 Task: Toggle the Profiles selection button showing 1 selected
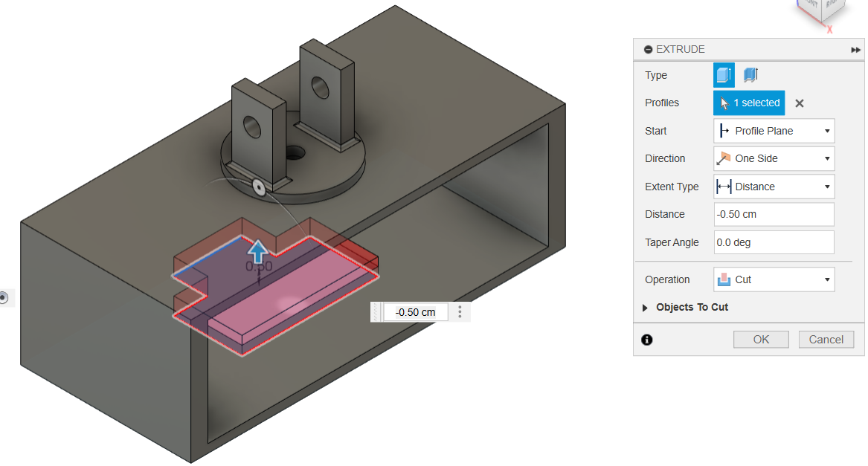click(748, 103)
